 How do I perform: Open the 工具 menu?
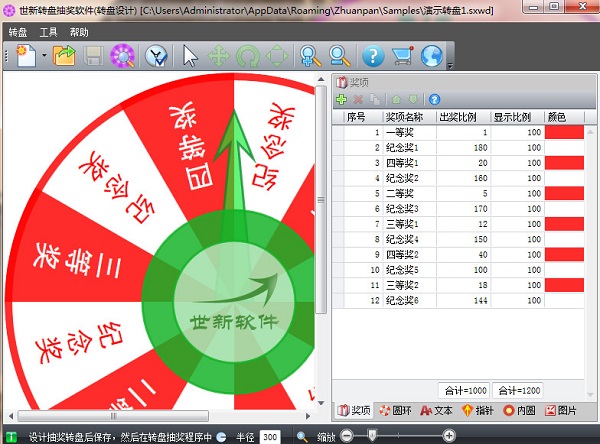tap(49, 33)
